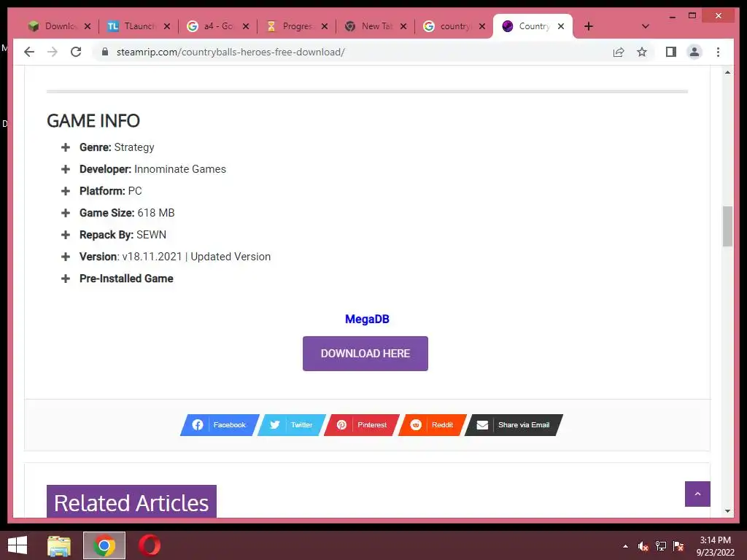This screenshot has height=560, width=747.
Task: Go back to the previous page
Action: [29, 52]
